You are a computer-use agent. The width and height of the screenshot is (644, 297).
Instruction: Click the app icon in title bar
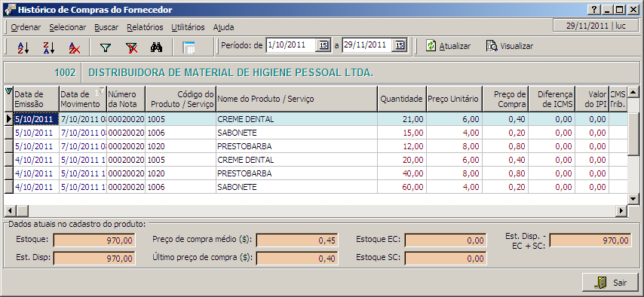click(10, 10)
